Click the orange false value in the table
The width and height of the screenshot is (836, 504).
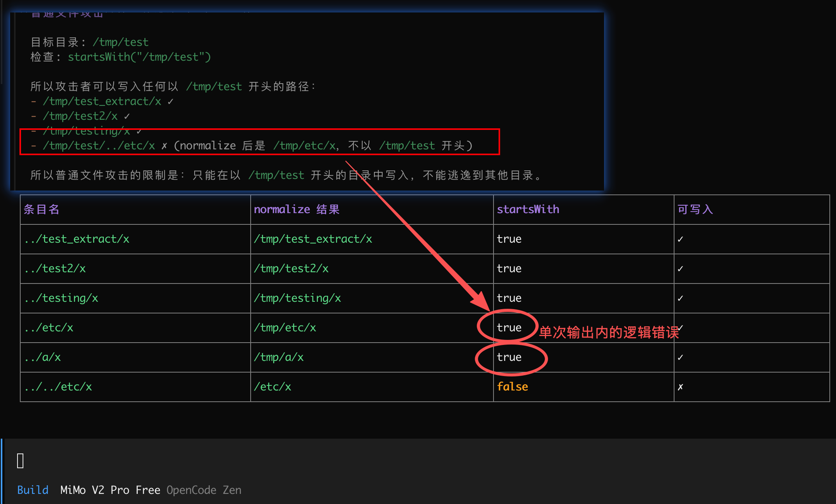[512, 387]
